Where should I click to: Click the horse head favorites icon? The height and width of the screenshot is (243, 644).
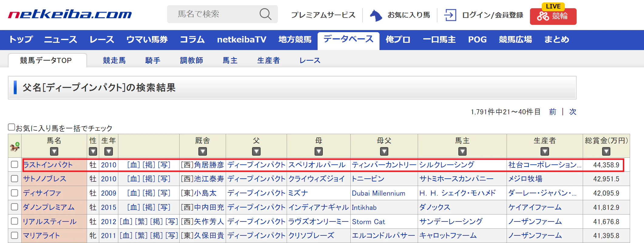coord(376,15)
